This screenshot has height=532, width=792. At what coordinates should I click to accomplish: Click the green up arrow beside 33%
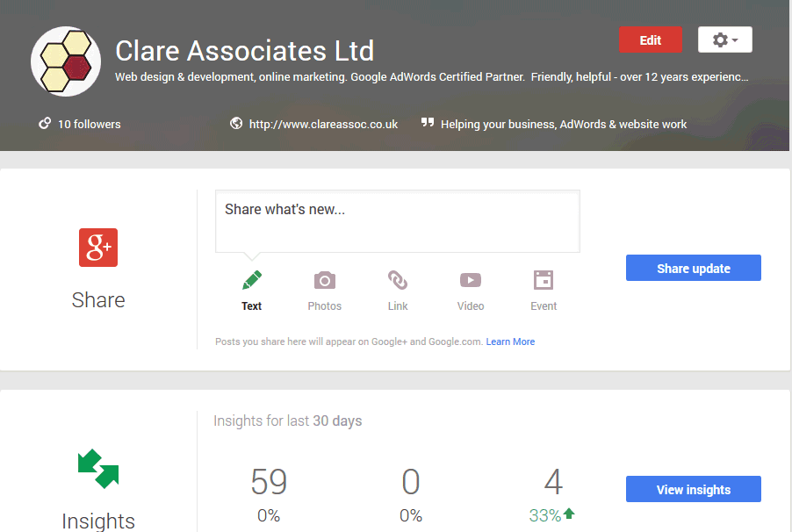(x=569, y=514)
